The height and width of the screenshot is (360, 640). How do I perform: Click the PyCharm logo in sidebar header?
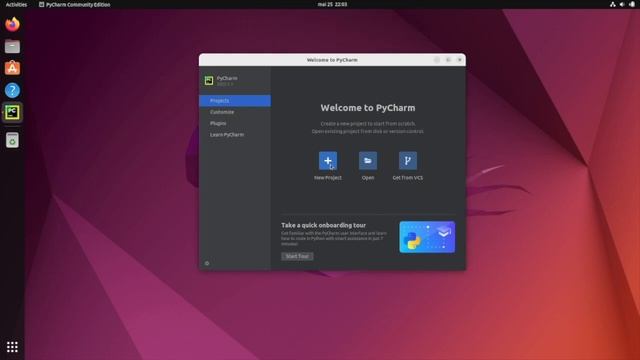(209, 80)
